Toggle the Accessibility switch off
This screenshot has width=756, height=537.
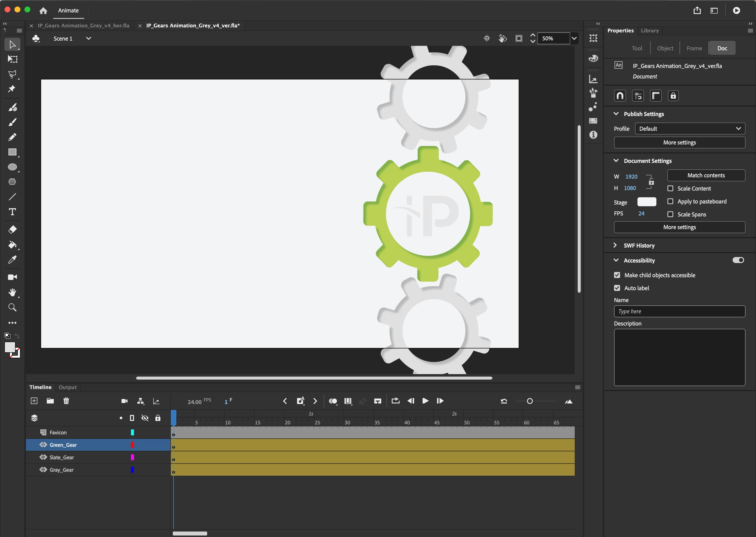(738, 260)
